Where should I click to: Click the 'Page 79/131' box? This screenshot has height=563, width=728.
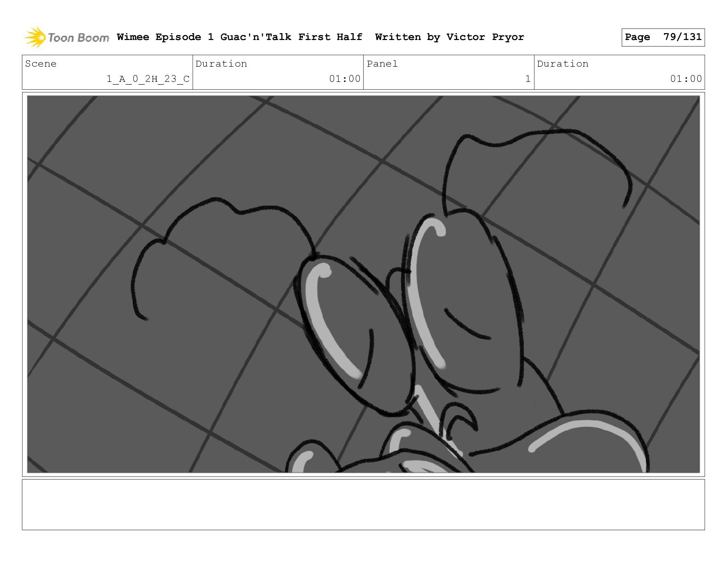click(x=663, y=37)
